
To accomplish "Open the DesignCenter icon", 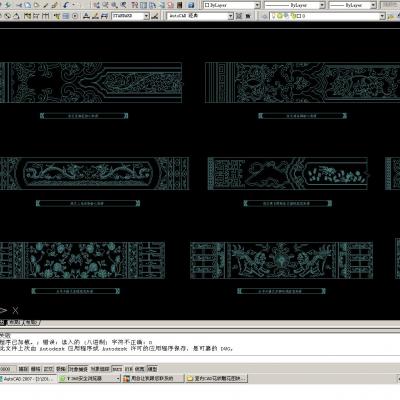I will (x=143, y=5).
